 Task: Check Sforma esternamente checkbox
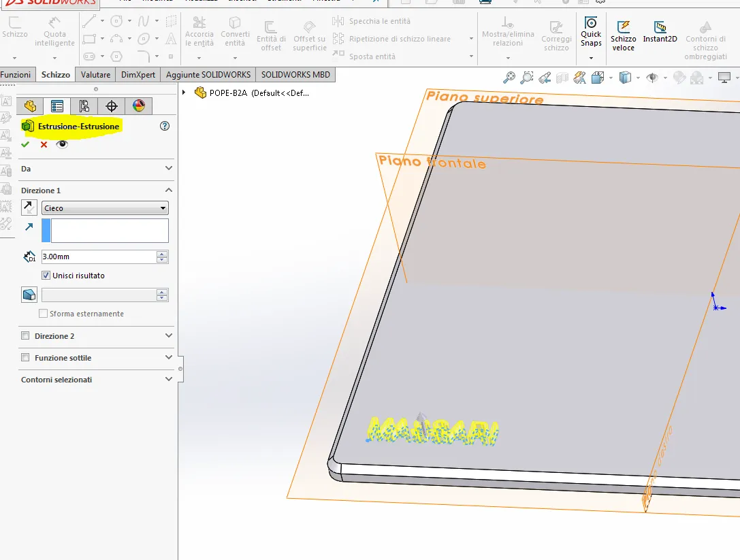(x=44, y=313)
